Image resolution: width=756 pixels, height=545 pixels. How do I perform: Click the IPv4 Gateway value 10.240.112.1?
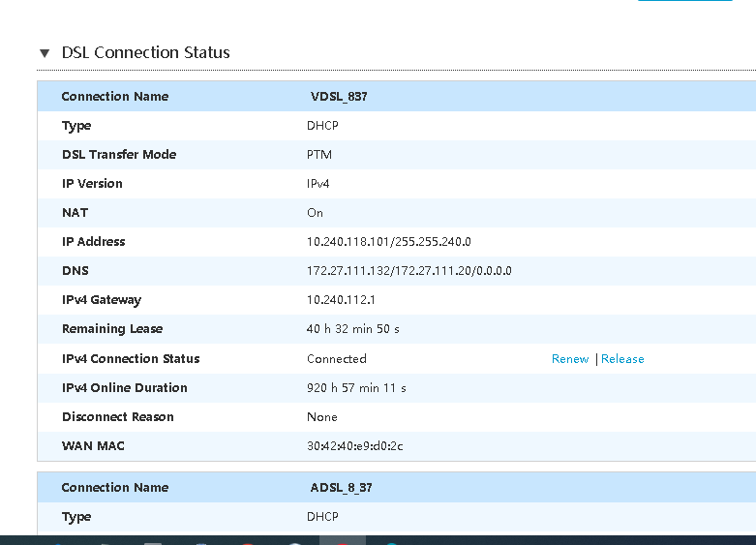tap(341, 300)
